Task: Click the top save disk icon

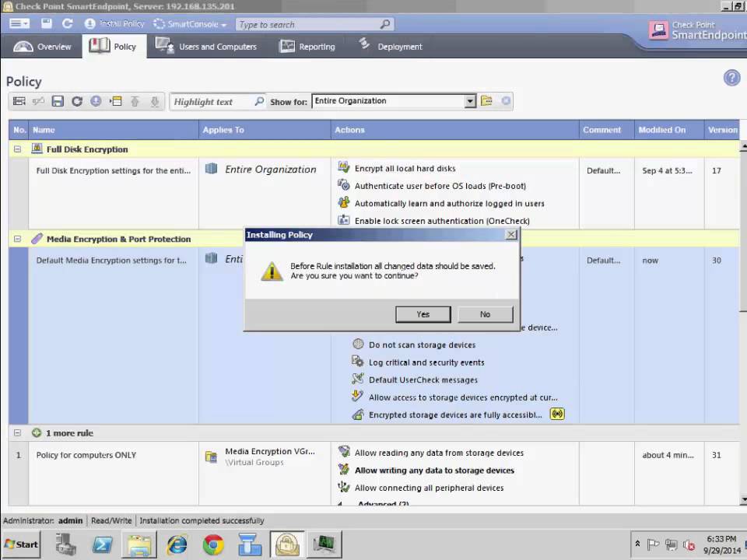Action: pyautogui.click(x=46, y=23)
